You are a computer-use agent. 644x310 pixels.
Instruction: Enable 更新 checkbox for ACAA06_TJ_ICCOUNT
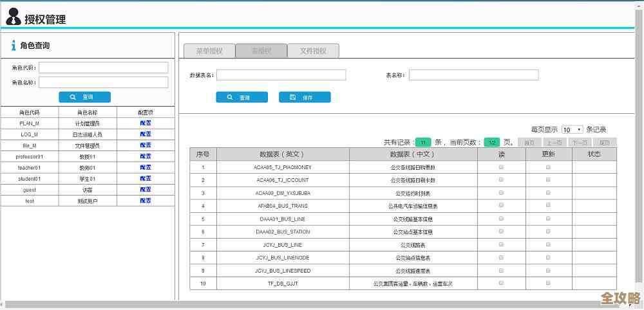(548, 179)
